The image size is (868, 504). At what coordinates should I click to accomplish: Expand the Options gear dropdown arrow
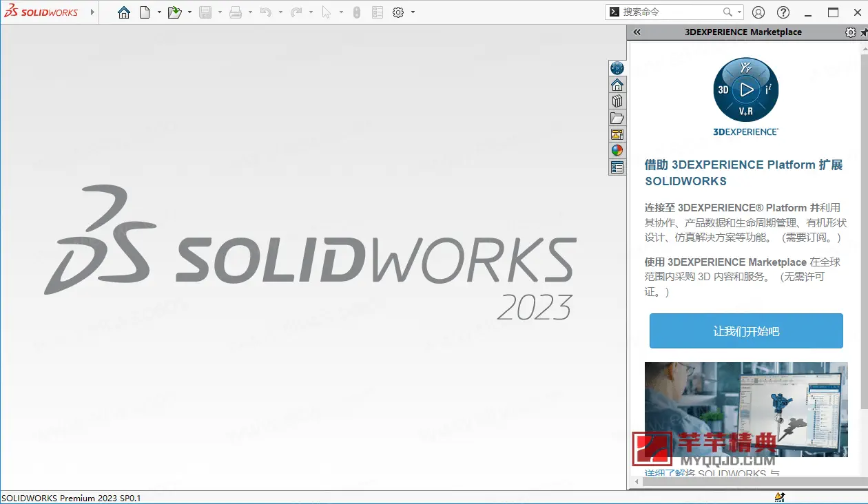413,12
